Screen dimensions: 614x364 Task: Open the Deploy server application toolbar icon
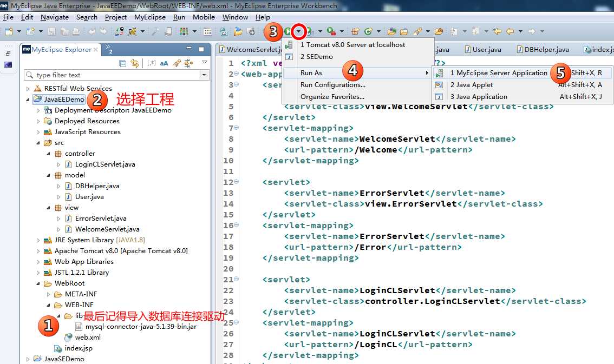click(x=119, y=31)
